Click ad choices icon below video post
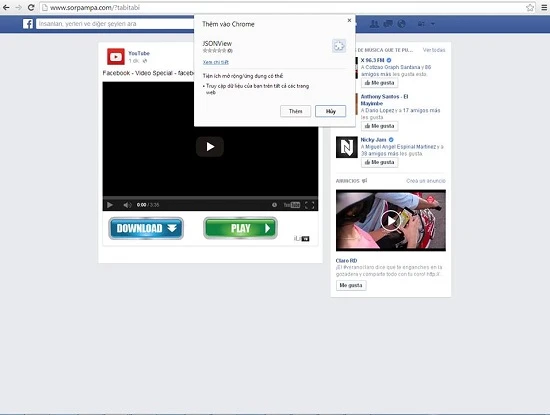The height and width of the screenshot is (415, 550). click(x=302, y=239)
